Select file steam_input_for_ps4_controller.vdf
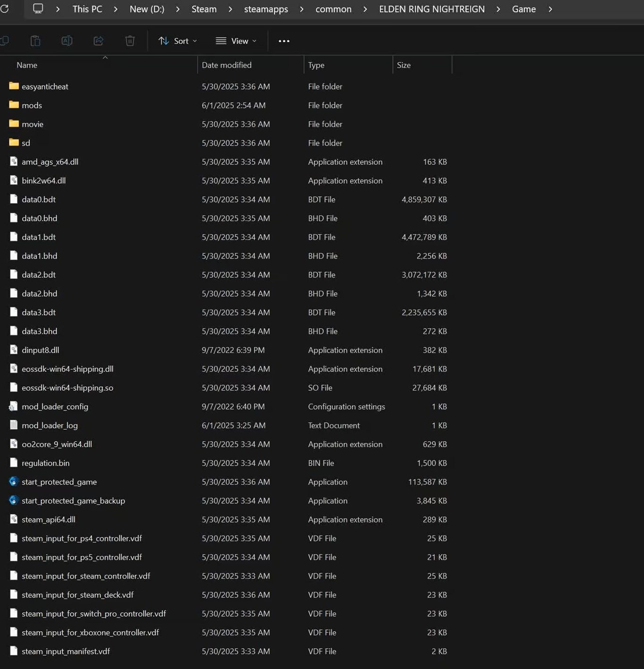The width and height of the screenshot is (644, 669). (x=82, y=538)
